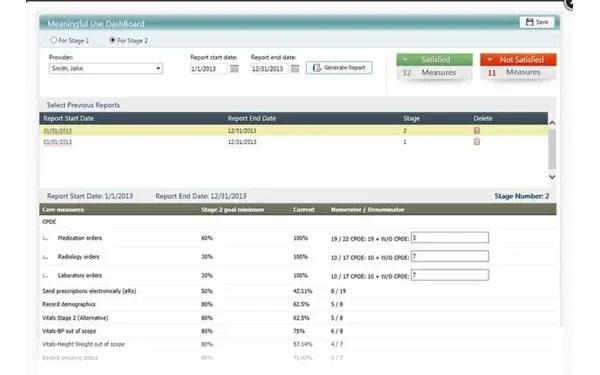Image resolution: width=600 pixels, height=375 pixels.
Task: Click the Report End Date column header
Action: pyautogui.click(x=252, y=118)
